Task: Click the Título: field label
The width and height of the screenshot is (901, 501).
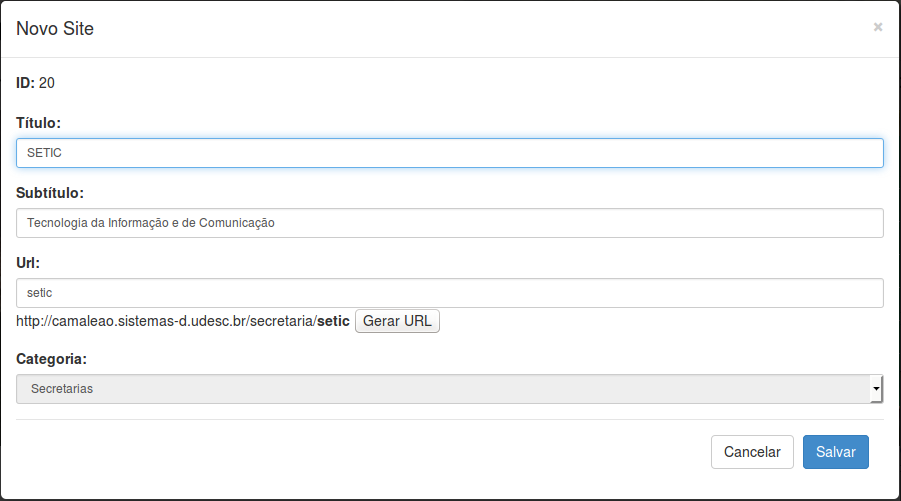Action: pyautogui.click(x=38, y=123)
